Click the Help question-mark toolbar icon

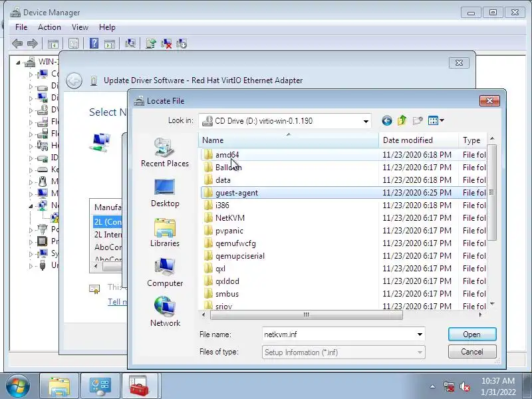pos(94,43)
